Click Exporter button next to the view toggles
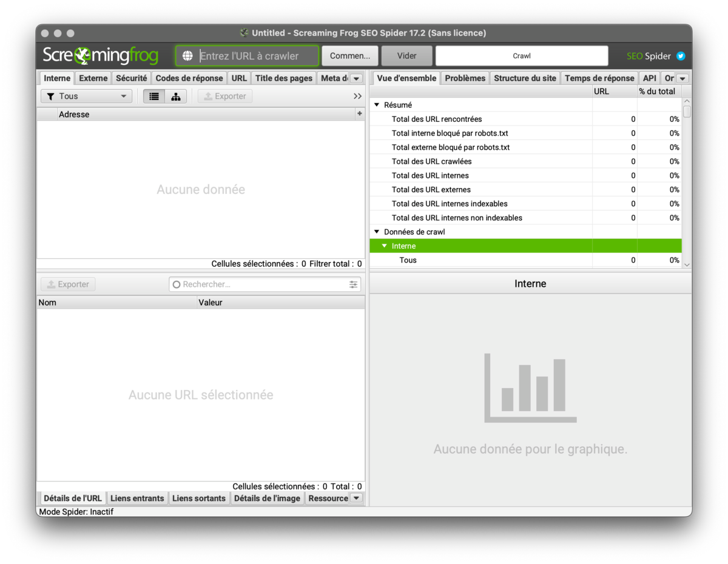This screenshot has height=564, width=728. point(225,96)
